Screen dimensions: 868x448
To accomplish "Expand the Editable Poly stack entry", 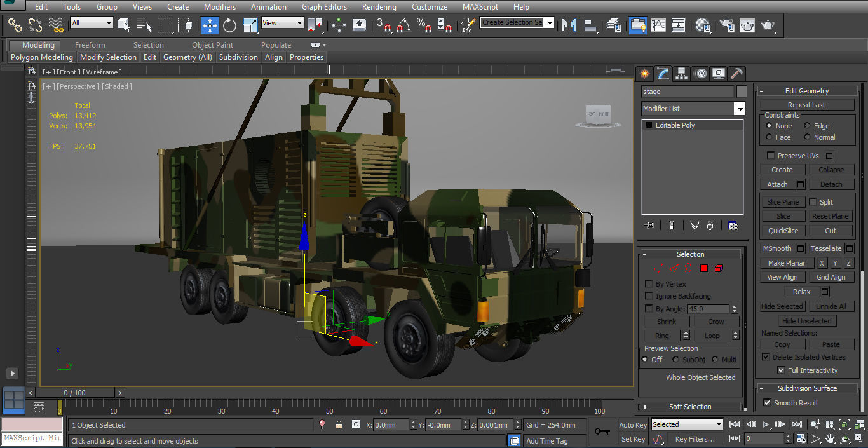I will (649, 125).
